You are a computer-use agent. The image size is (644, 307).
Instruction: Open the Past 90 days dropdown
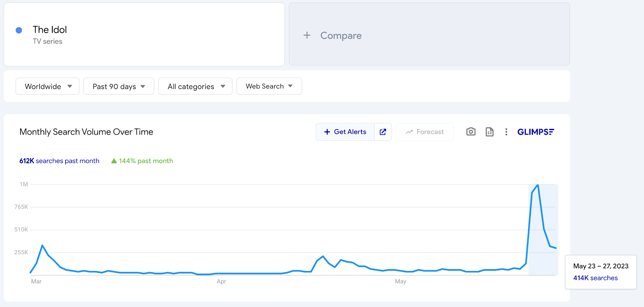[x=119, y=86]
